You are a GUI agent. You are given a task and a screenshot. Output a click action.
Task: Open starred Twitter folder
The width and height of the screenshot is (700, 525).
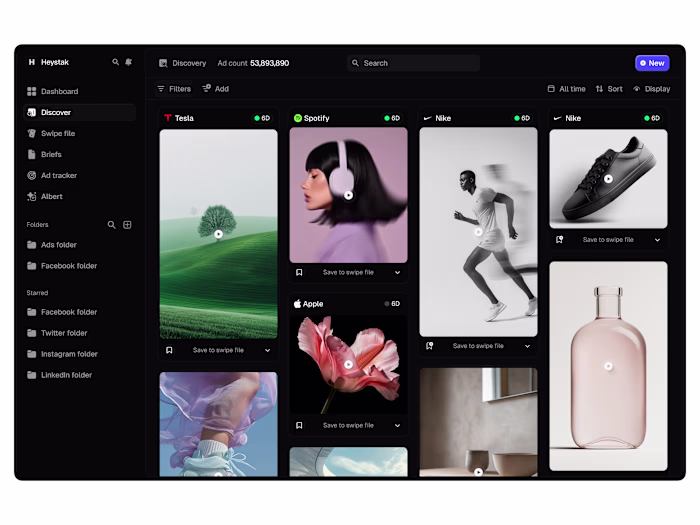pos(79,333)
